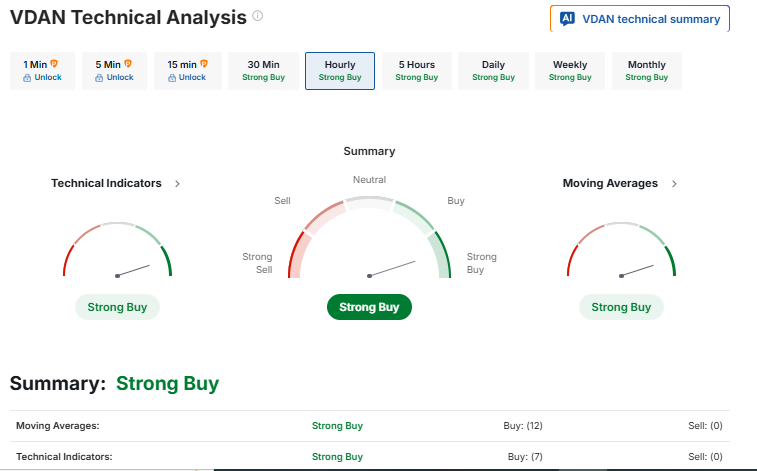Click Unlock link under 5 Min
The width and height of the screenshot is (757, 471).
coord(120,77)
